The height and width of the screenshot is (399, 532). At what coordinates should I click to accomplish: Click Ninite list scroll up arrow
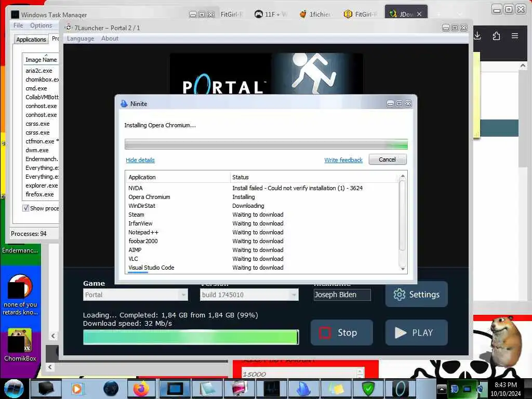coord(403,176)
